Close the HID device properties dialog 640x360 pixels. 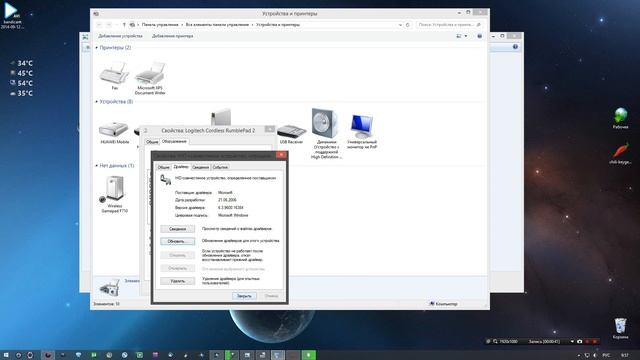point(281,155)
